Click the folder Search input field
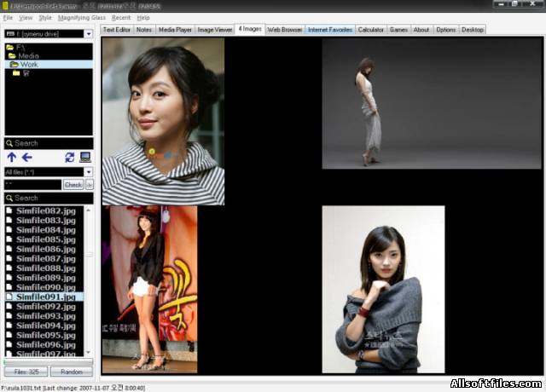 [49, 143]
